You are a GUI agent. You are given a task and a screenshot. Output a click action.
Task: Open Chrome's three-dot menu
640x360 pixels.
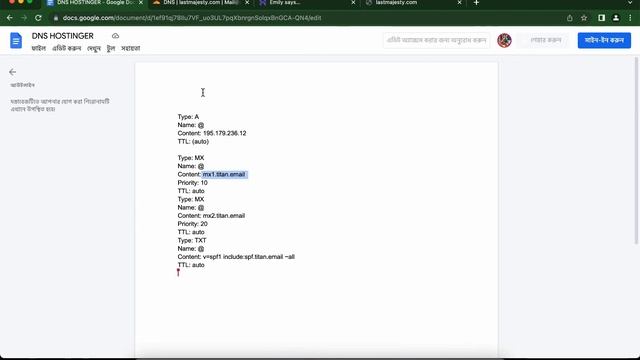coord(630,18)
